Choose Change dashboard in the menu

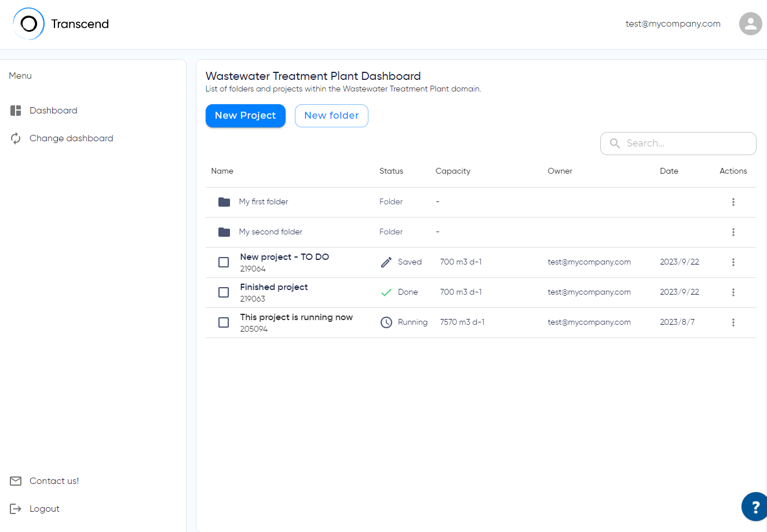71,138
